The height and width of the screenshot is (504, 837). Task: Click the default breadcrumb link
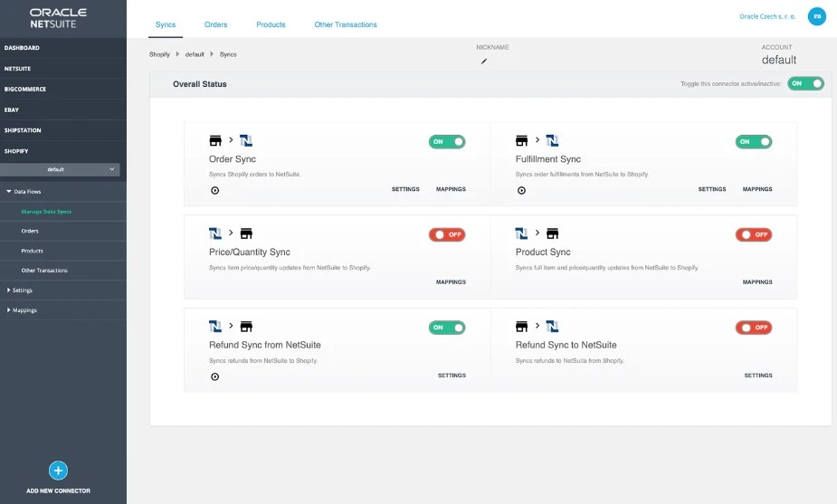pos(195,54)
